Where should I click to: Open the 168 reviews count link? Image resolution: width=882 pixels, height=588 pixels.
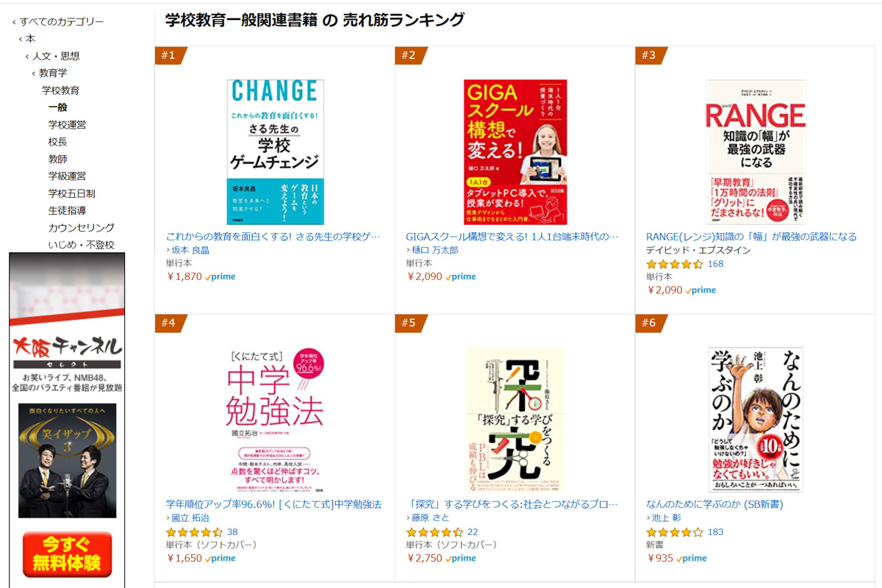click(715, 264)
